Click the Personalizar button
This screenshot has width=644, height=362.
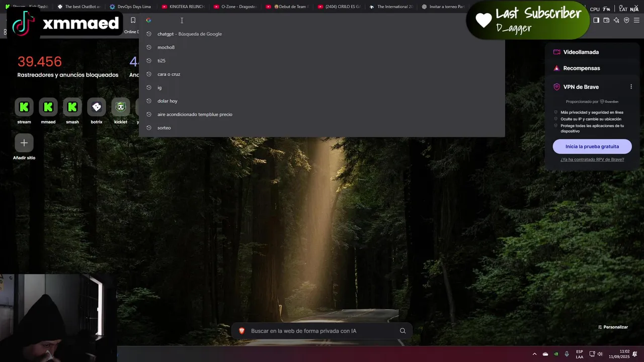(613, 327)
